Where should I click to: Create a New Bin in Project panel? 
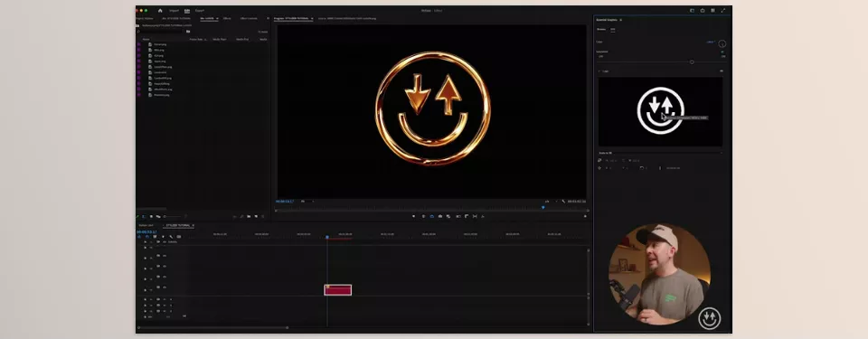249,217
